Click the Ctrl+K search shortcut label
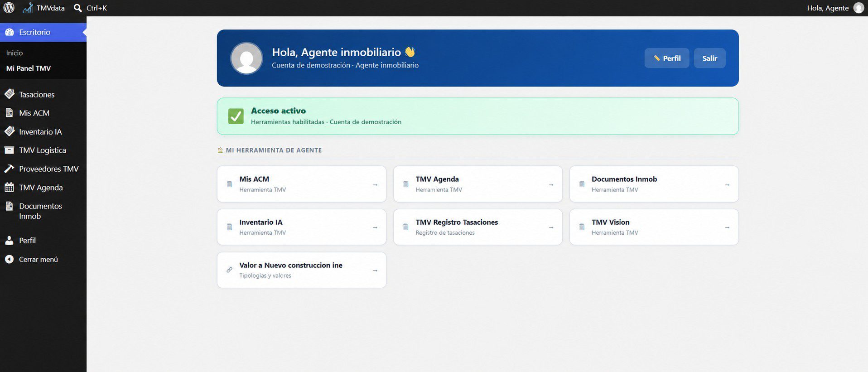Screen dimensions: 868x372 tap(96, 8)
